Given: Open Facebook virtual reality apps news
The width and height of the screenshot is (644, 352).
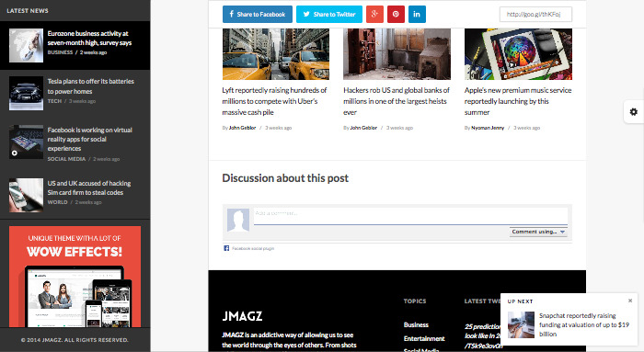Looking at the screenshot, I should point(89,139).
